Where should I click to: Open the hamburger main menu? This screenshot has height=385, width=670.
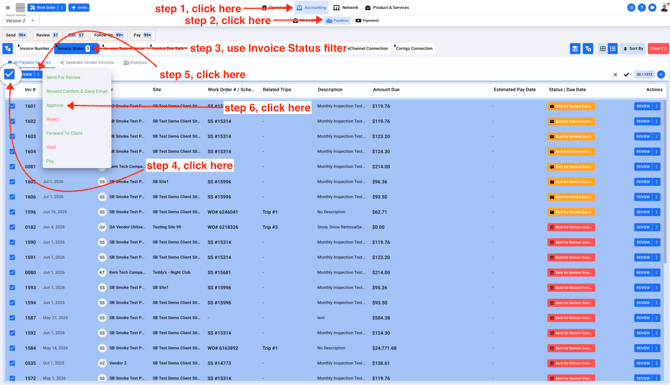[8, 8]
